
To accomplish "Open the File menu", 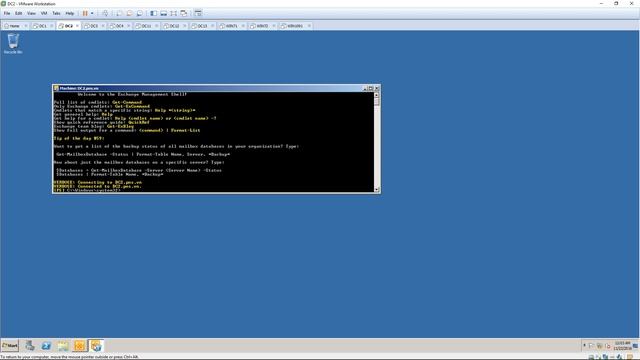I will click(7, 13).
